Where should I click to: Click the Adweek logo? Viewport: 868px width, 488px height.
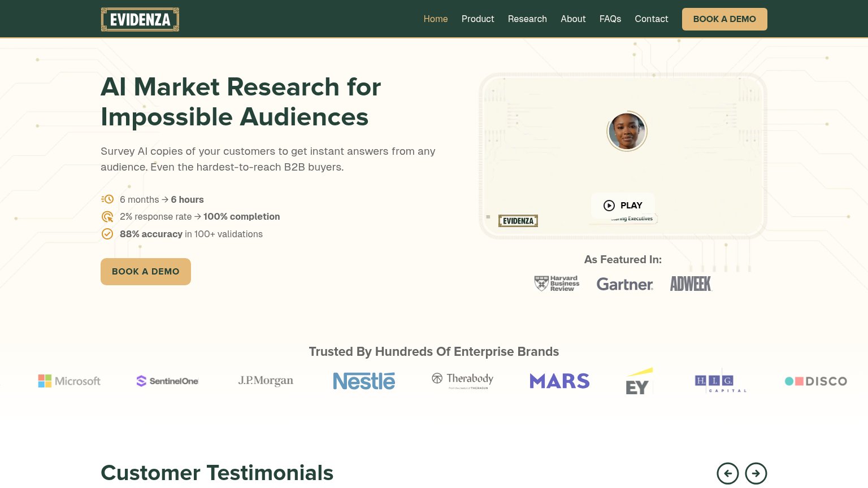coord(691,284)
